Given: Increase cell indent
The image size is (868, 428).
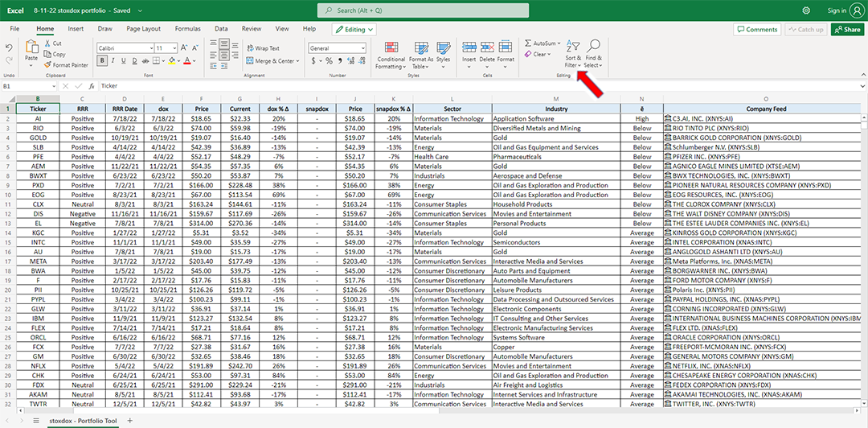Looking at the screenshot, I should [x=225, y=65].
